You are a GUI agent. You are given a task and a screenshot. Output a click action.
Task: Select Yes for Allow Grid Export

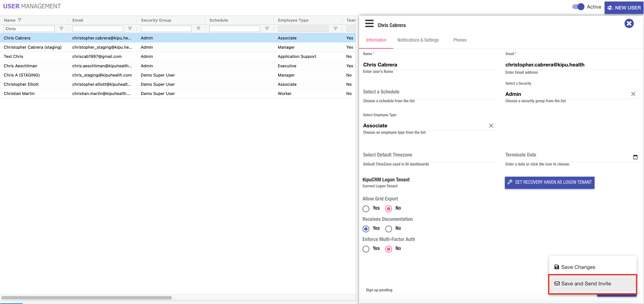pyautogui.click(x=366, y=209)
